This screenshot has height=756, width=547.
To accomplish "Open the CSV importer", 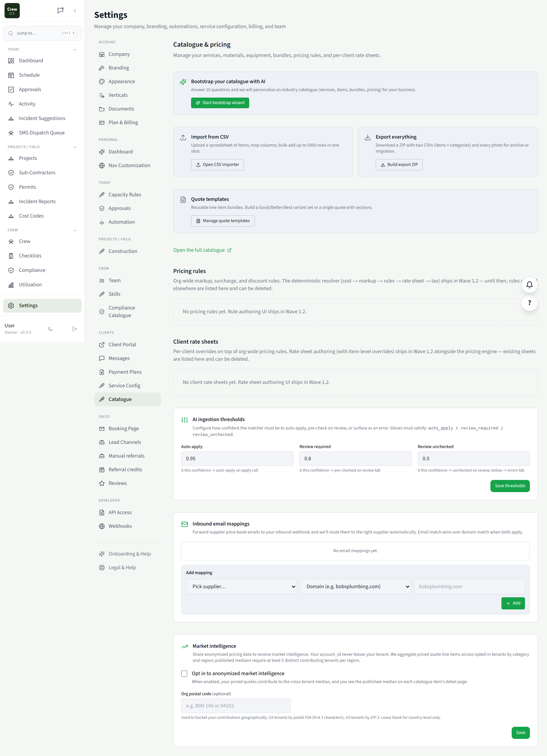I will coord(217,165).
